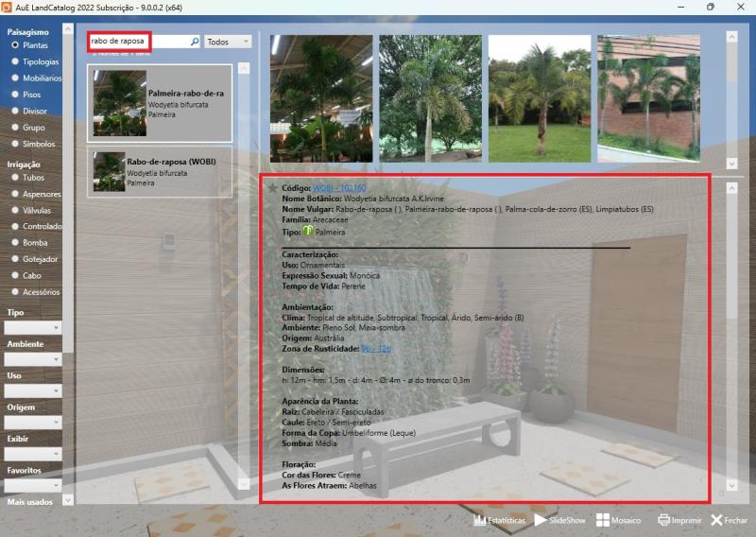Minimize the LandCatalog window
Screen dimensions: 756x537
click(680, 8)
